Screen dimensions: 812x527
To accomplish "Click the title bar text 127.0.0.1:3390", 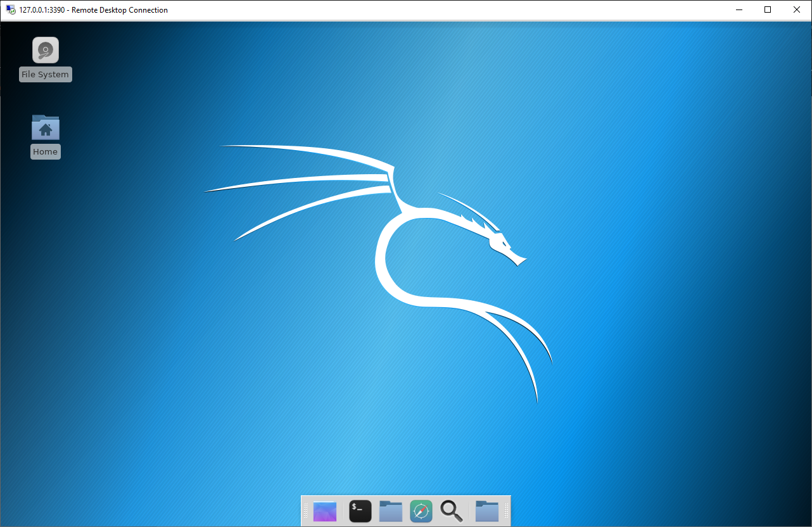I will click(63, 10).
